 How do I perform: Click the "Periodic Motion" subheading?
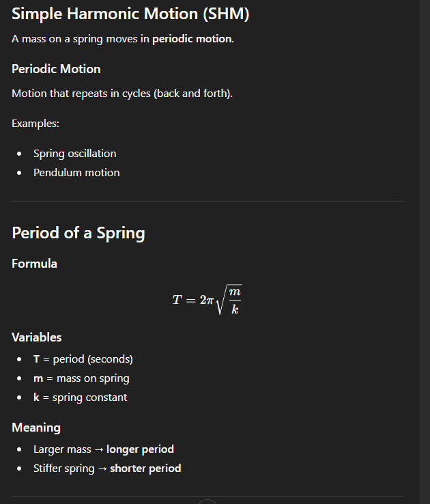click(x=56, y=69)
